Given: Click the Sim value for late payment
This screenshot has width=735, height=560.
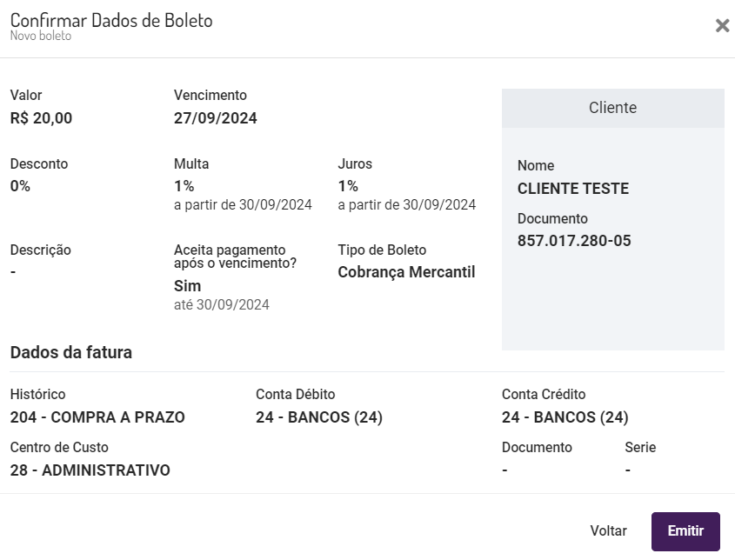Looking at the screenshot, I should click(187, 286).
